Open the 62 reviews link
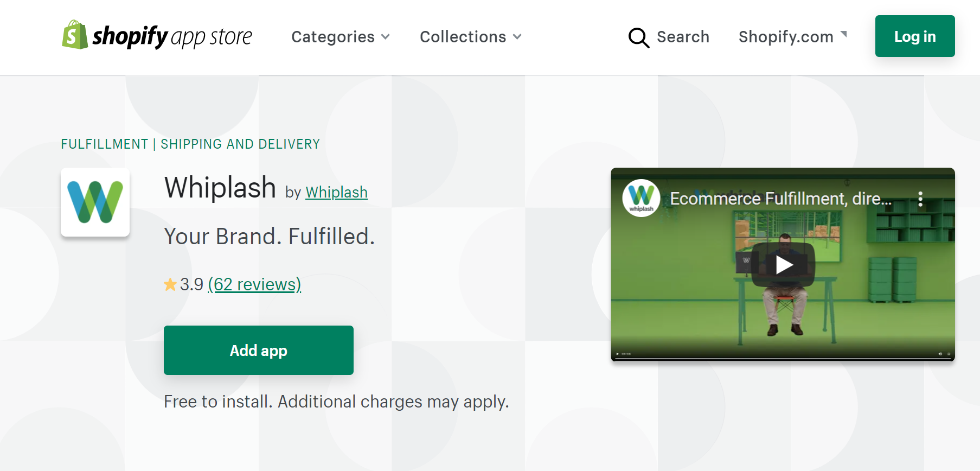This screenshot has height=471, width=980. 254,284
